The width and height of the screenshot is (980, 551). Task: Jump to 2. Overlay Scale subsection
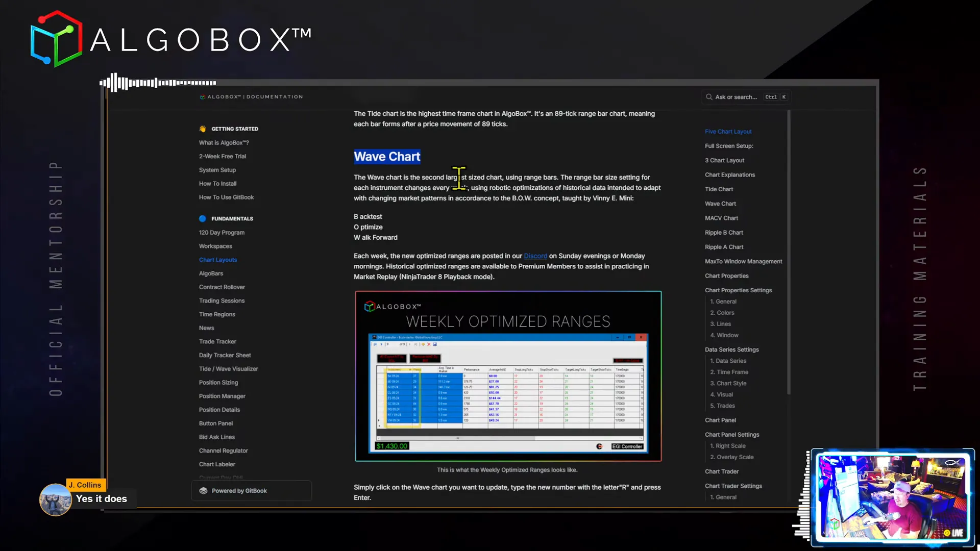click(x=732, y=457)
